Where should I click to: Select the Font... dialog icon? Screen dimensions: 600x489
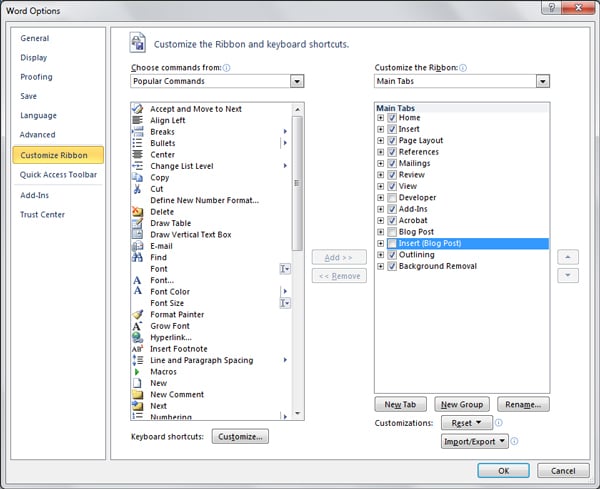click(x=137, y=280)
